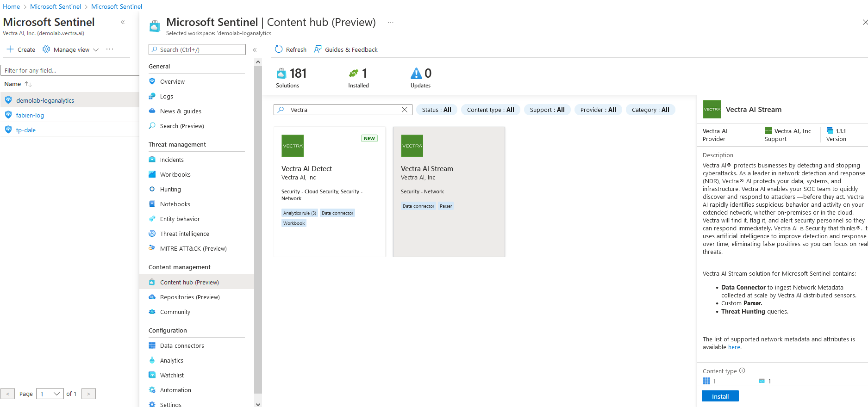The height and width of the screenshot is (407, 868).
Task: Open the Logs menu item
Action: 166,96
